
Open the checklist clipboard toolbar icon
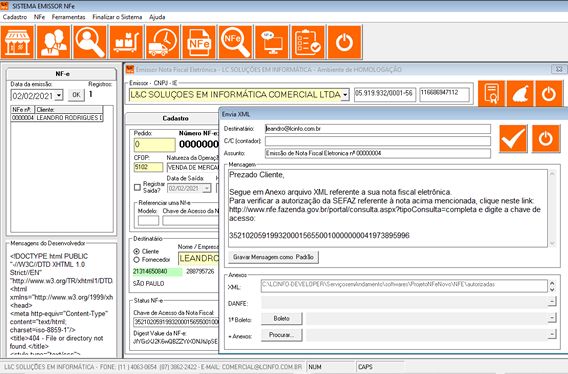308,42
